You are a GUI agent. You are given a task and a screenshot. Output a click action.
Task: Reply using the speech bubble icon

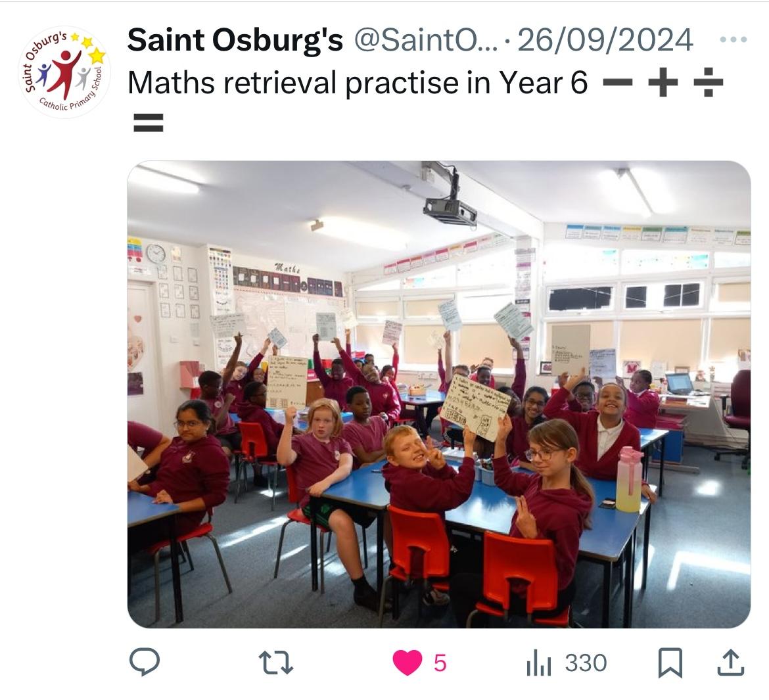point(145,662)
